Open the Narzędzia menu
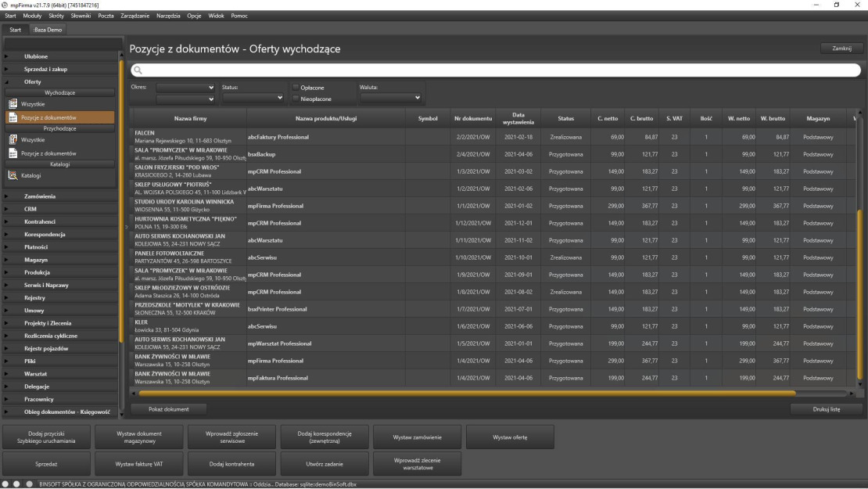 [x=168, y=16]
